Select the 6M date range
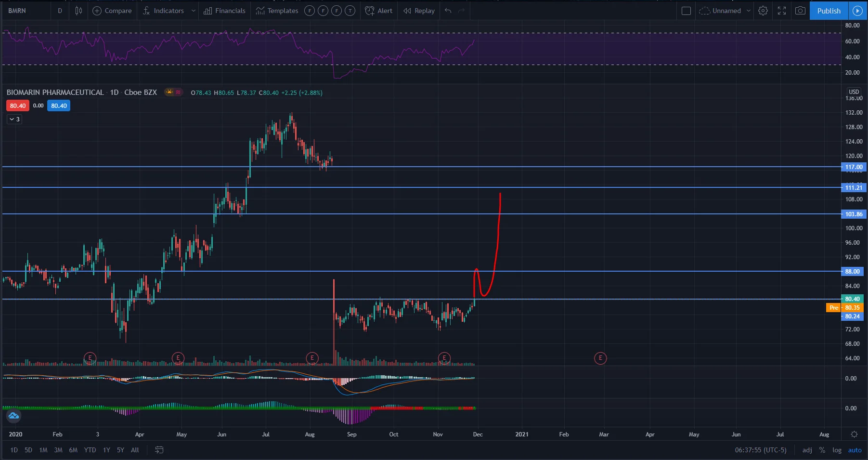This screenshot has width=868, height=460. click(73, 450)
